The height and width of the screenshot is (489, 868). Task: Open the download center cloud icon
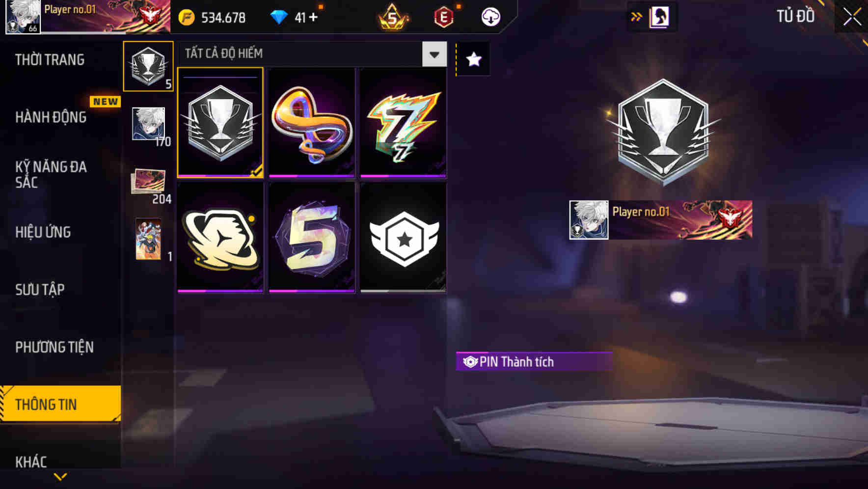pos(490,17)
